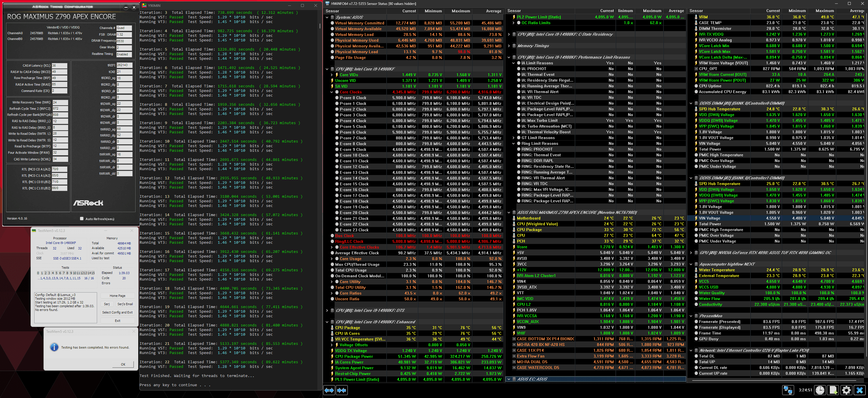The height and width of the screenshot is (398, 868).
Task: Expand the GPU [#0] NVIDIA GeForce RTX 4090 group
Action: (x=691, y=253)
